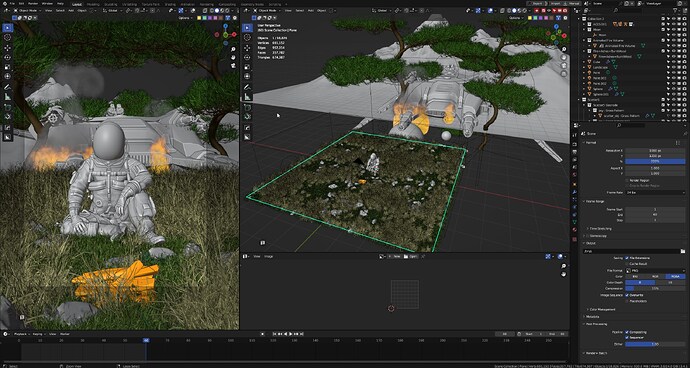Image resolution: width=690 pixels, height=368 pixels.
Task: Open the Edit menu
Action: [x=21, y=3]
